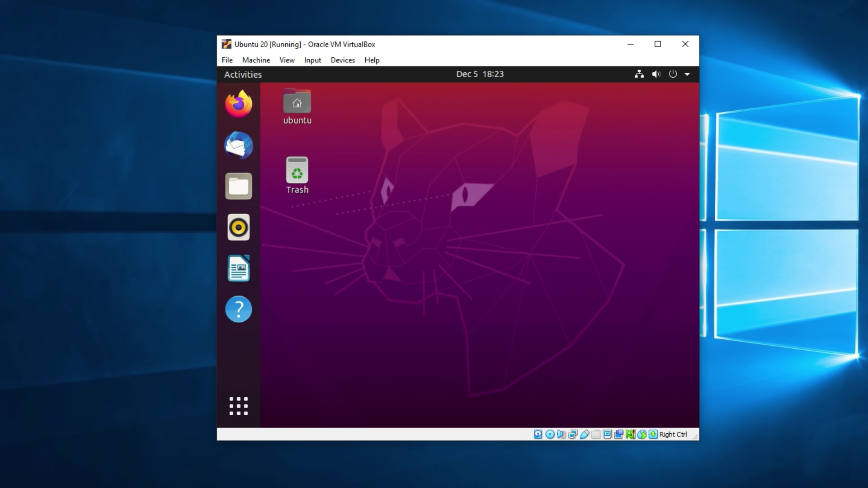Open Rhythmbox music player

[x=238, y=227]
